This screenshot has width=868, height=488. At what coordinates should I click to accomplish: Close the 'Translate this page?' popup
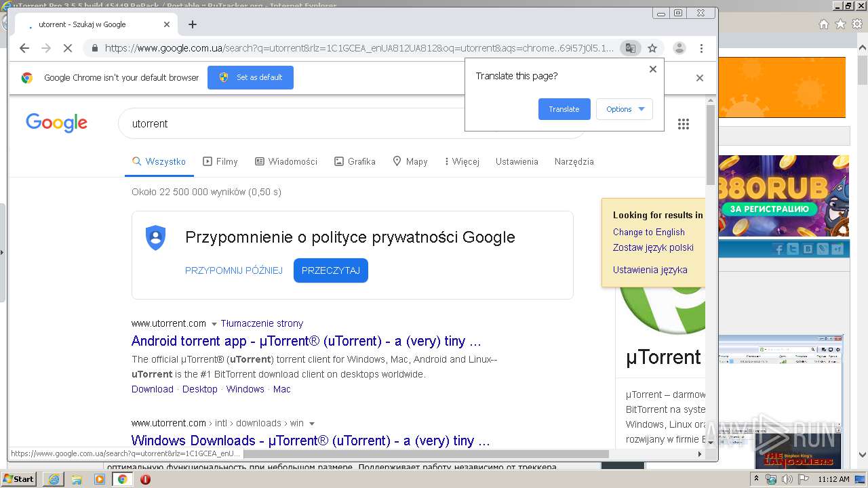pos(653,69)
